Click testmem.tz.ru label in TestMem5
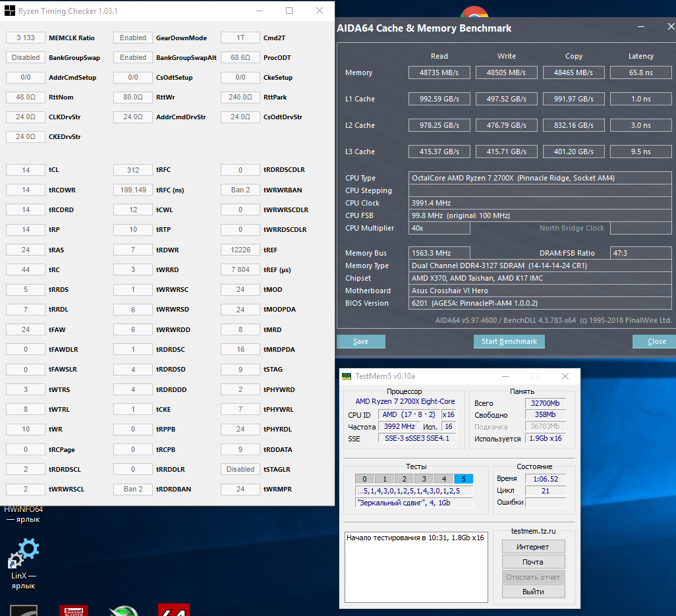Viewport: 676px width, 616px height. click(533, 531)
